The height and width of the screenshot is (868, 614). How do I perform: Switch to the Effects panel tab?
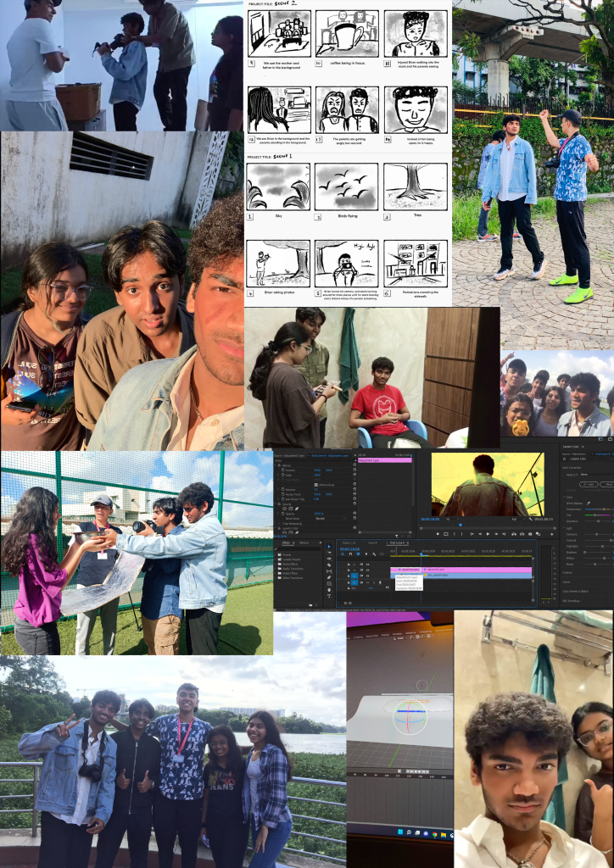[286, 542]
